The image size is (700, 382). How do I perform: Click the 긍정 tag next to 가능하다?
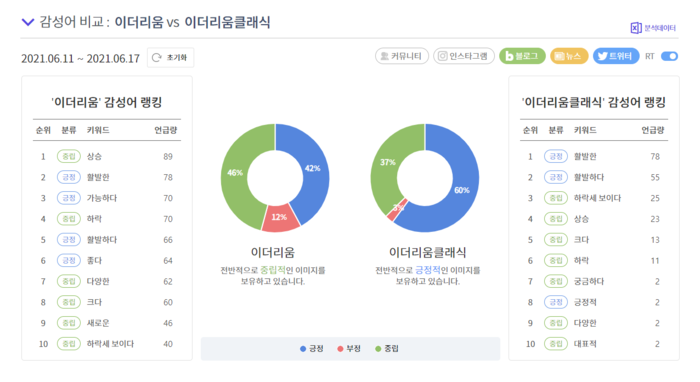69,198
